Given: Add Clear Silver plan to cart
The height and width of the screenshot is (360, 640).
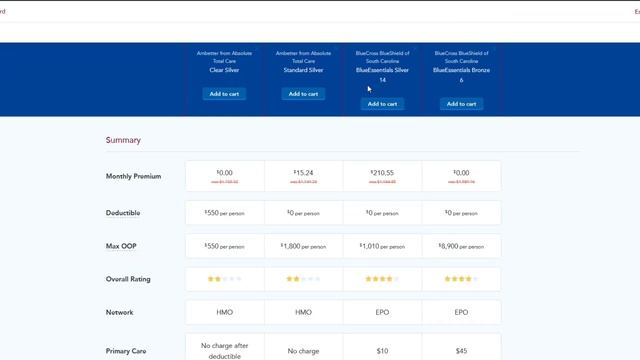Looking at the screenshot, I should coord(224,93).
